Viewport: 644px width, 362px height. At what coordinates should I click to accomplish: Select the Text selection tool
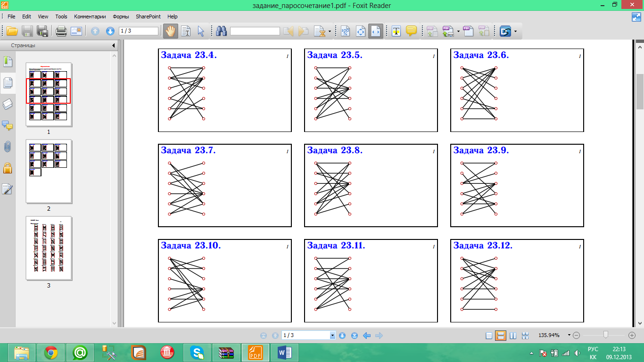point(186,32)
